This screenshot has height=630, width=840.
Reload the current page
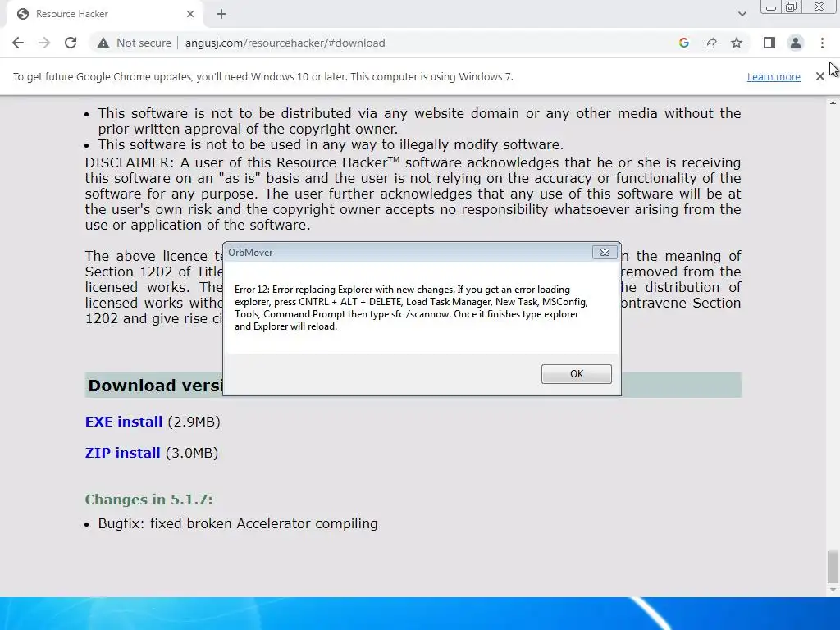(x=71, y=43)
